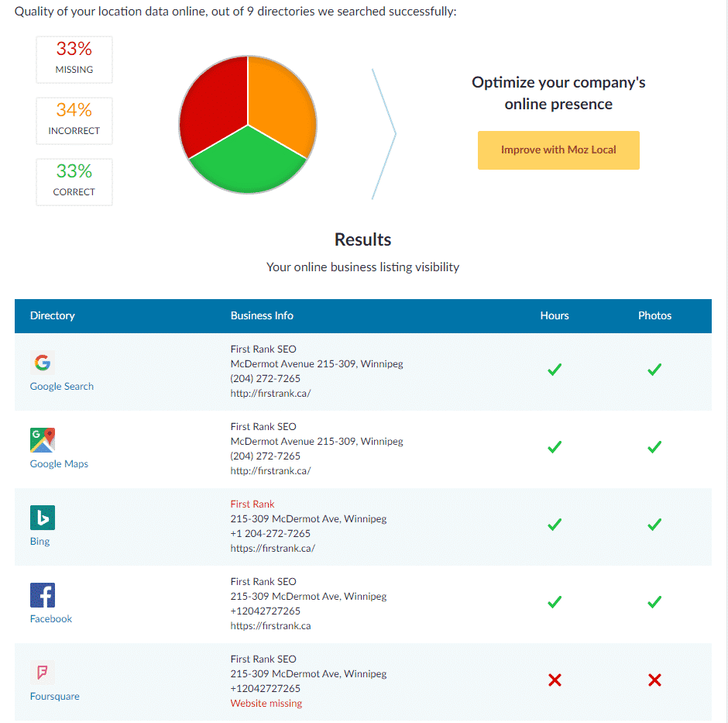The image size is (728, 723).
Task: Select the 33% Missing stat box
Action: point(74,59)
